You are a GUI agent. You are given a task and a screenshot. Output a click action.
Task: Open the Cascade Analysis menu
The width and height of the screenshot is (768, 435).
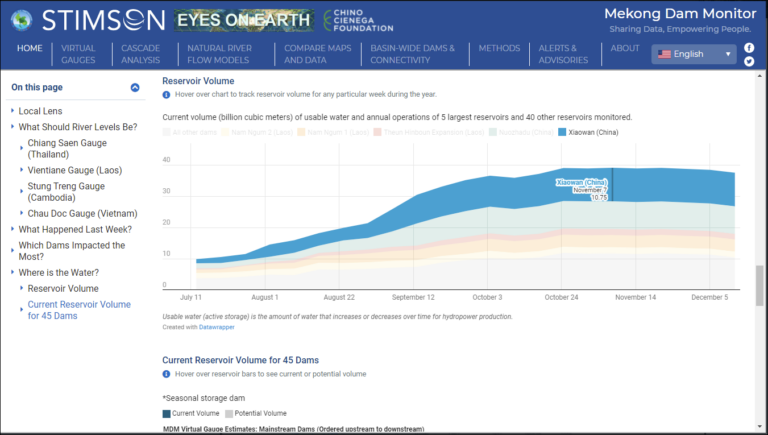click(141, 54)
